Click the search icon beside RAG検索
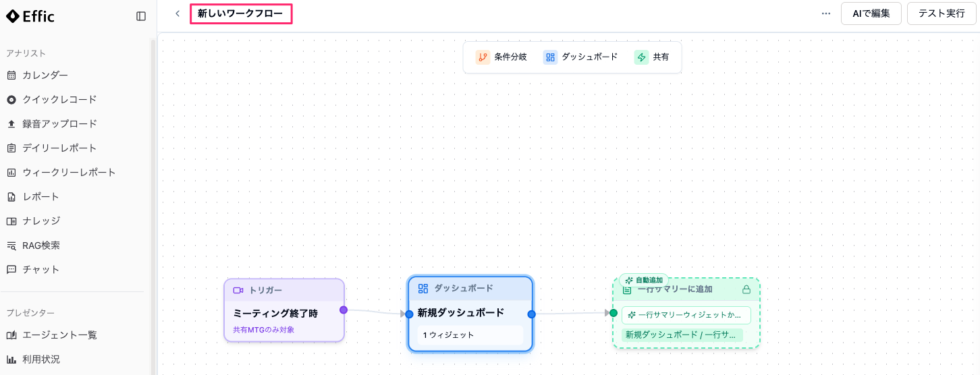The image size is (980, 375). (11, 245)
